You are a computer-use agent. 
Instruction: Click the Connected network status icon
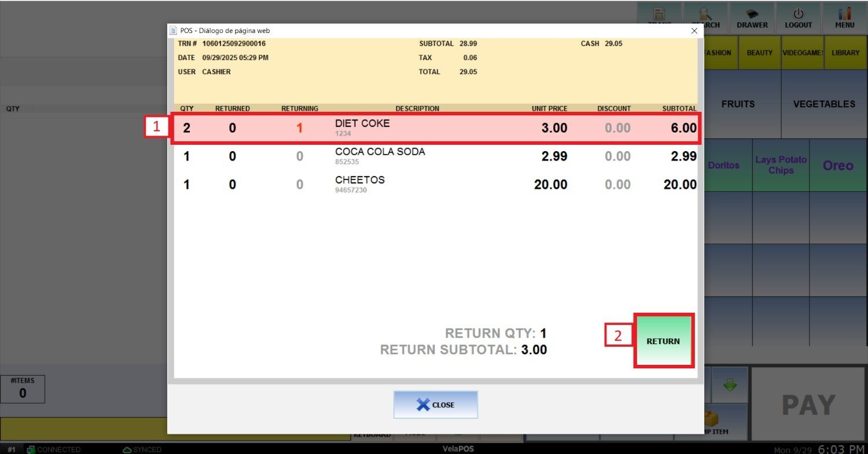tap(31, 449)
